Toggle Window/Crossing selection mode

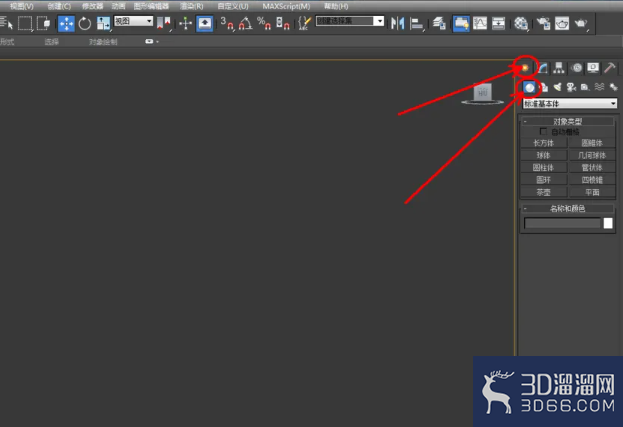pyautogui.click(x=43, y=23)
